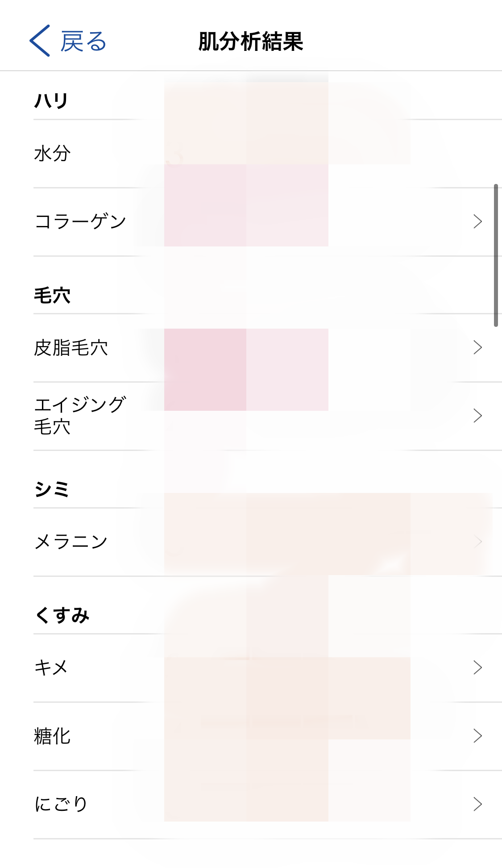Tap the faint chevron on メラニン row

coord(477,542)
